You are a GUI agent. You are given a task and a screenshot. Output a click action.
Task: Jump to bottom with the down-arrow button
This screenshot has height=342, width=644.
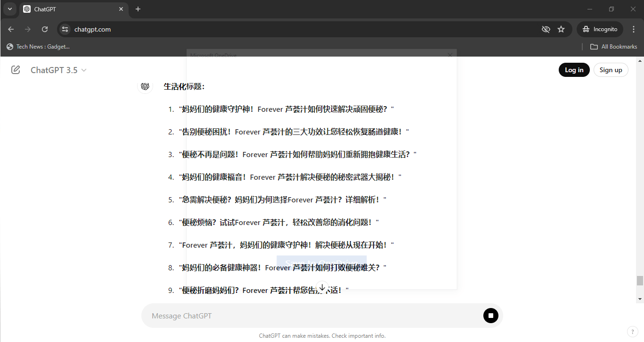322,287
